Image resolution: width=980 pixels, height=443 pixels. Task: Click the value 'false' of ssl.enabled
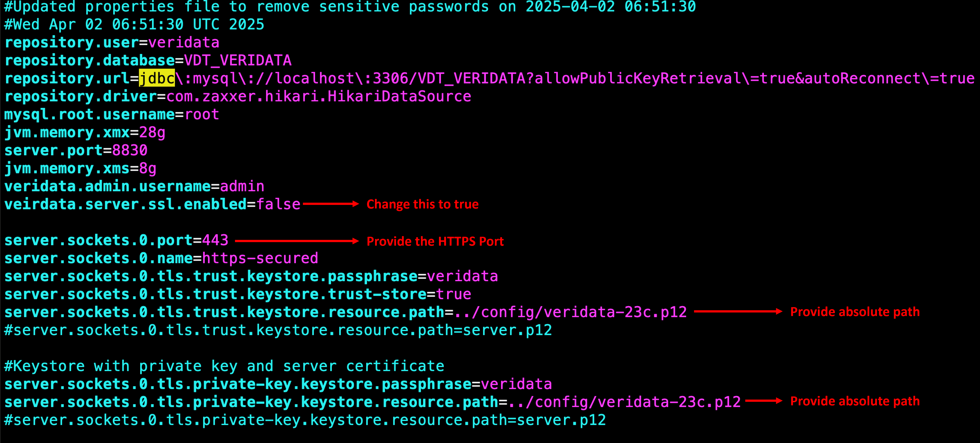278,204
